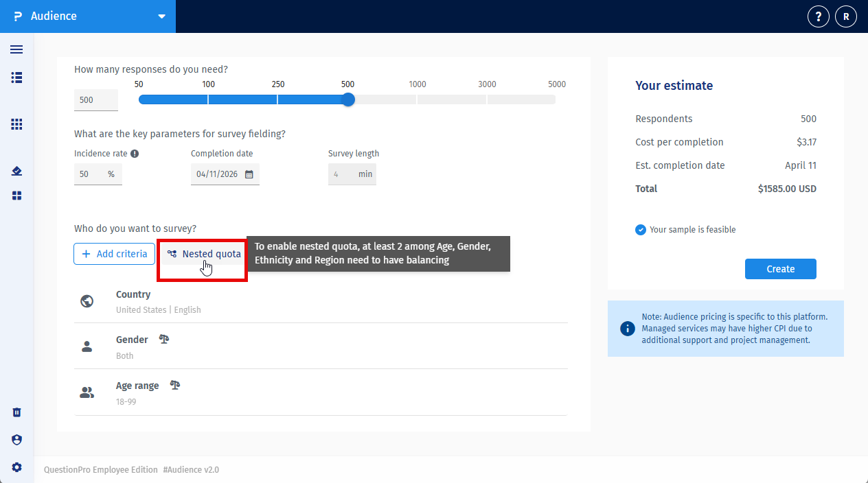The height and width of the screenshot is (483, 868).
Task: Open the apps grid sidebar icon
Action: click(x=16, y=124)
